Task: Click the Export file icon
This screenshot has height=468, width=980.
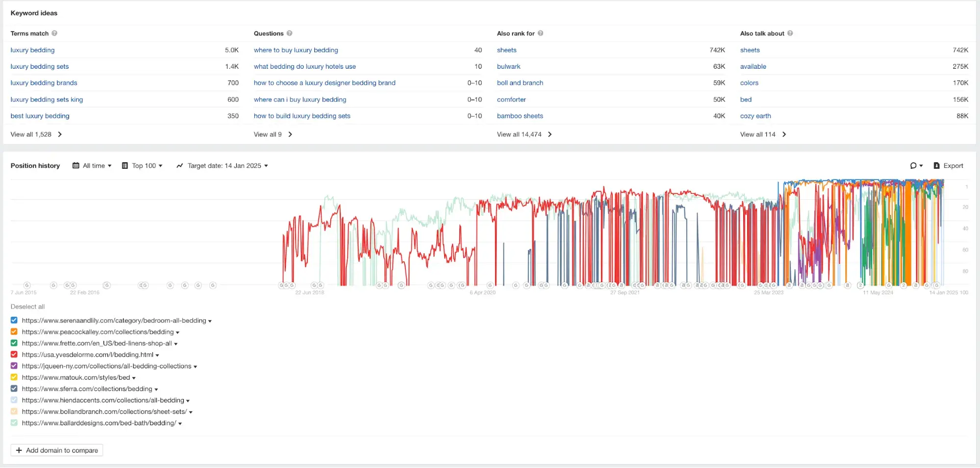Action: [936, 166]
